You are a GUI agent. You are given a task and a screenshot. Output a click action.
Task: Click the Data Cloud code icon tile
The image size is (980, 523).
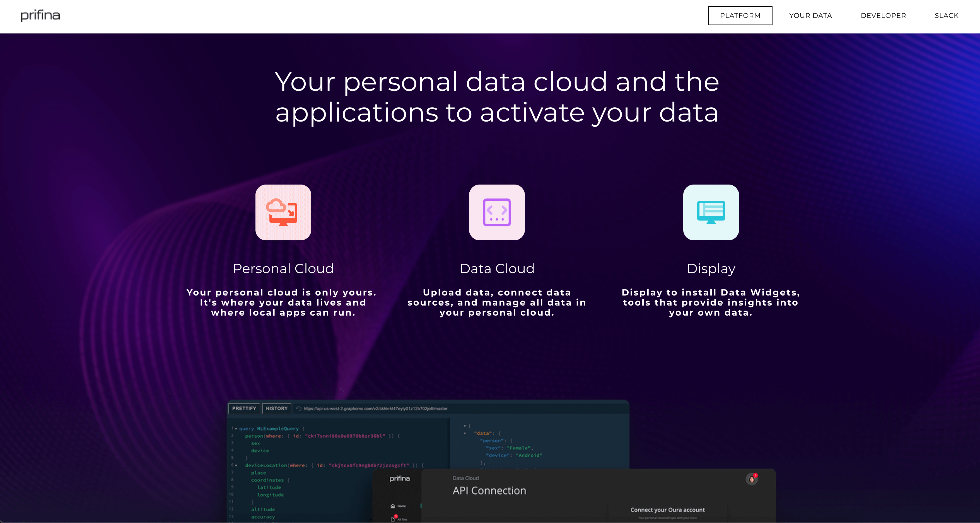tap(496, 212)
